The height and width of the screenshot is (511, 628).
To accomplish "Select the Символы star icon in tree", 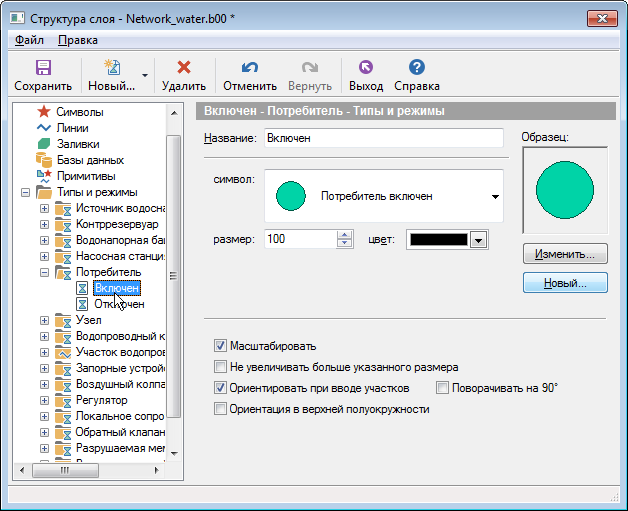I will [x=44, y=112].
